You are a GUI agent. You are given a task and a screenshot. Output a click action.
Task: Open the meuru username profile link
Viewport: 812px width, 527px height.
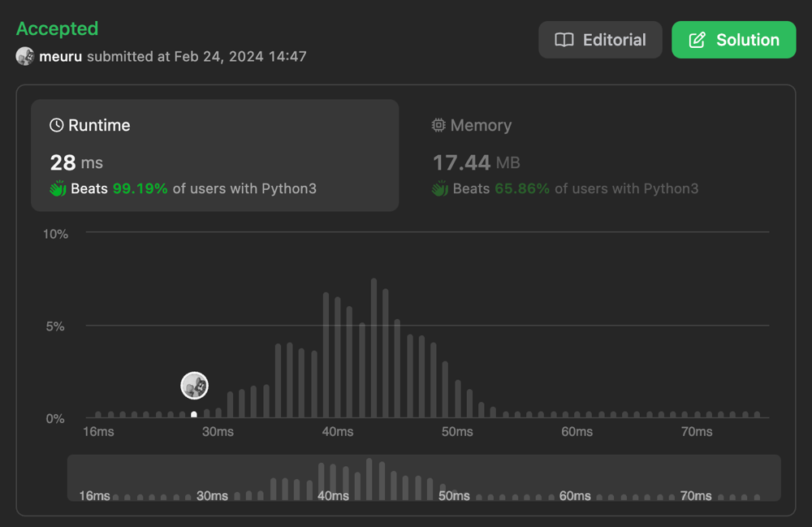coord(60,57)
